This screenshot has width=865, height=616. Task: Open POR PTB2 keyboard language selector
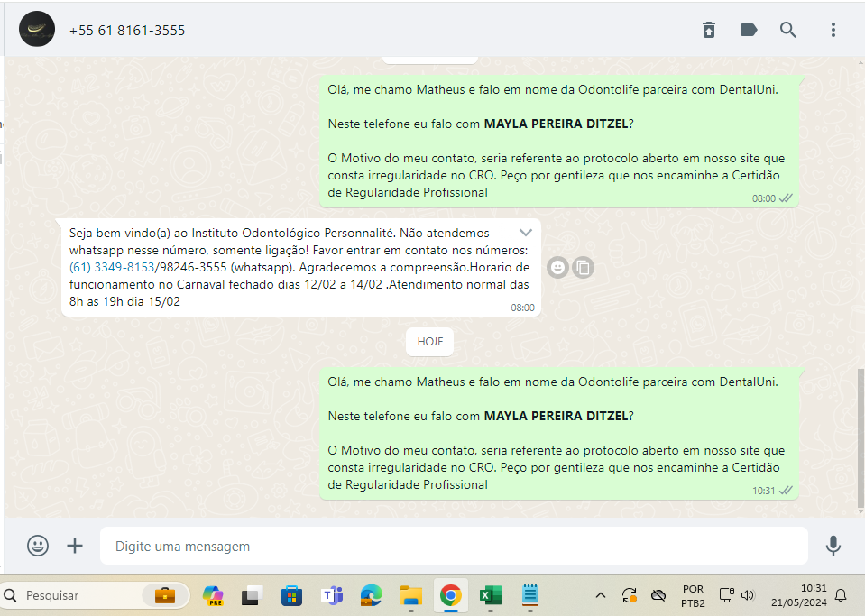point(693,595)
